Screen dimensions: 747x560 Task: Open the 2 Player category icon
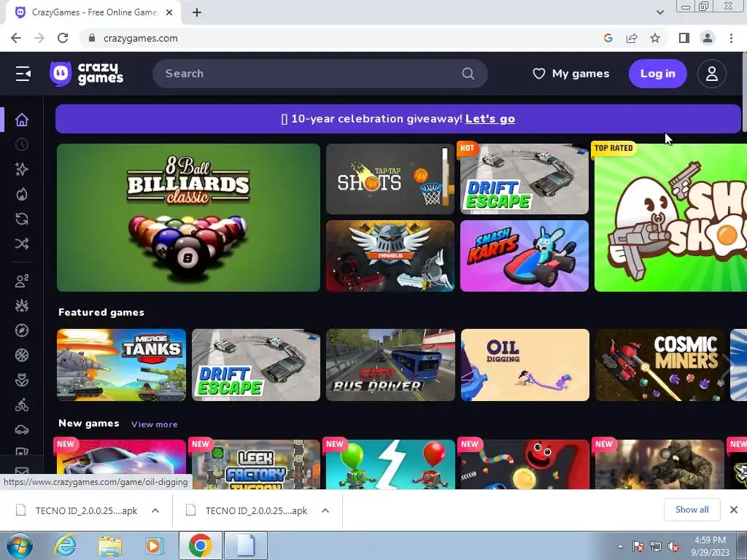pyautogui.click(x=22, y=281)
